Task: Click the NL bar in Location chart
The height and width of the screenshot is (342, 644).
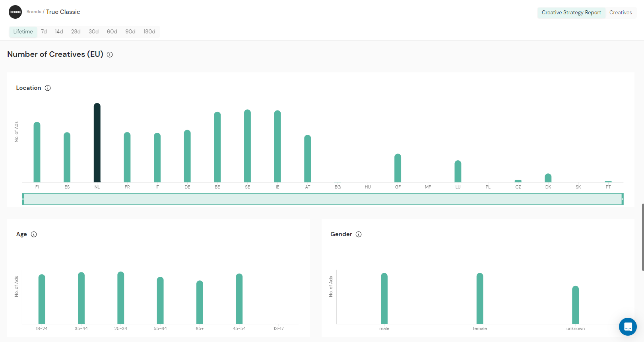Action: click(97, 143)
